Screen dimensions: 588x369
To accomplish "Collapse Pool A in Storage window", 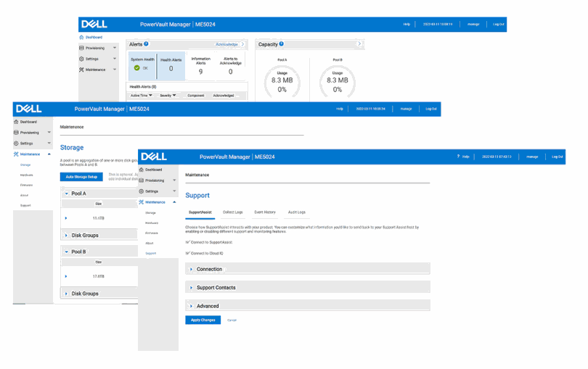I will click(x=66, y=194).
